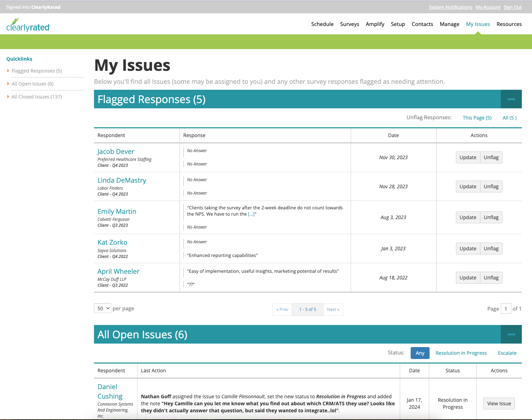This screenshot has width=532, height=420.
Task: Click the Preferred Healthcare Staffing company name
Action: [x=124, y=160]
